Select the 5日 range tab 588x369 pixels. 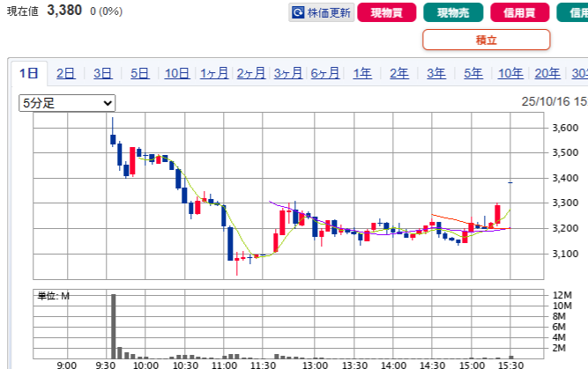click(140, 74)
